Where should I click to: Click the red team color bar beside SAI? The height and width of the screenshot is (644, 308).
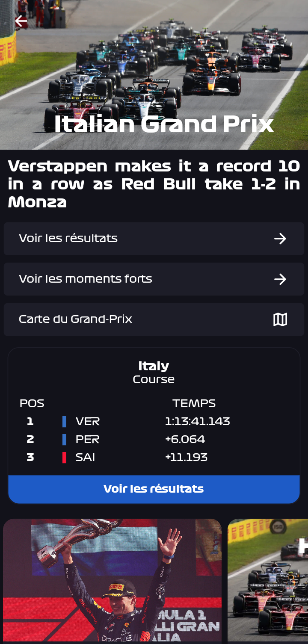(x=64, y=458)
